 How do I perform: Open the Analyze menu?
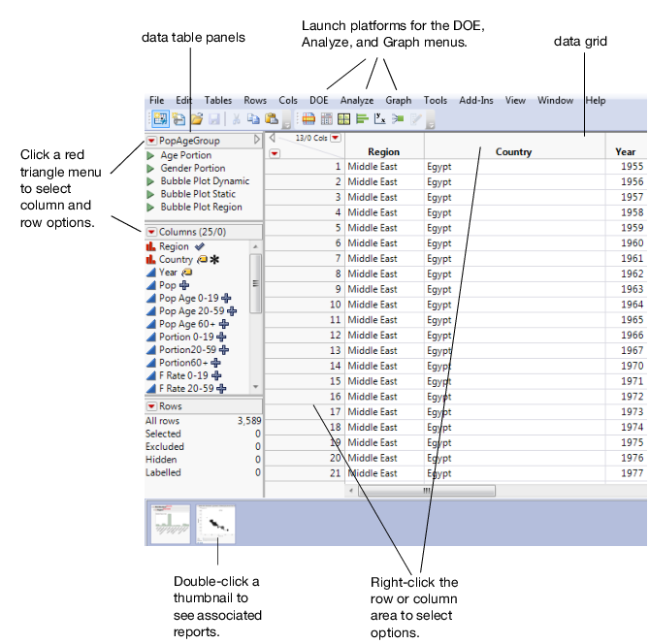[357, 101]
